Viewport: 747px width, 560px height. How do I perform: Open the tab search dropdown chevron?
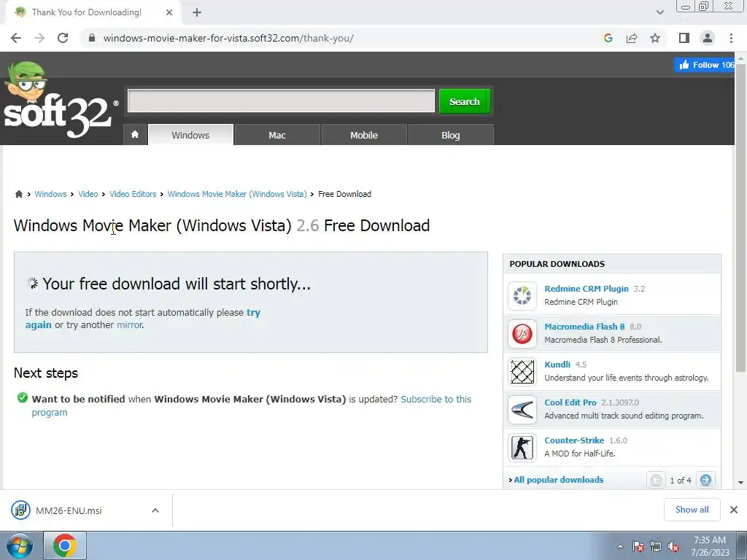[x=659, y=12]
